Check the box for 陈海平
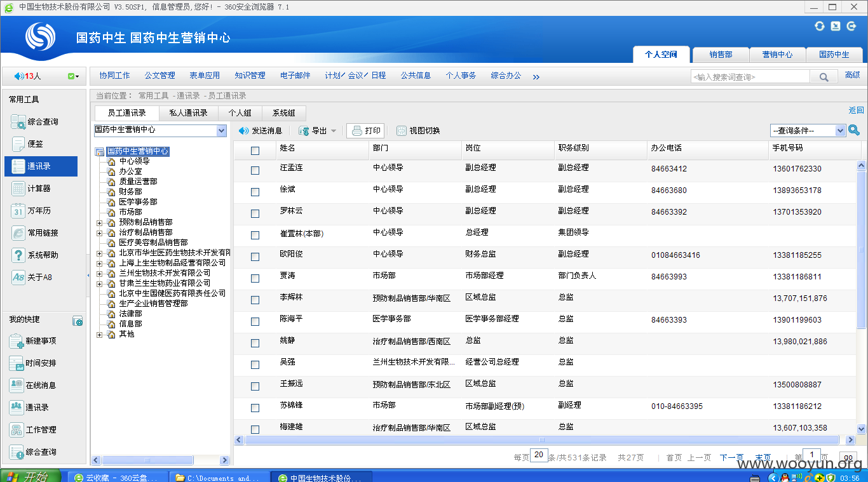The width and height of the screenshot is (868, 482). [255, 321]
